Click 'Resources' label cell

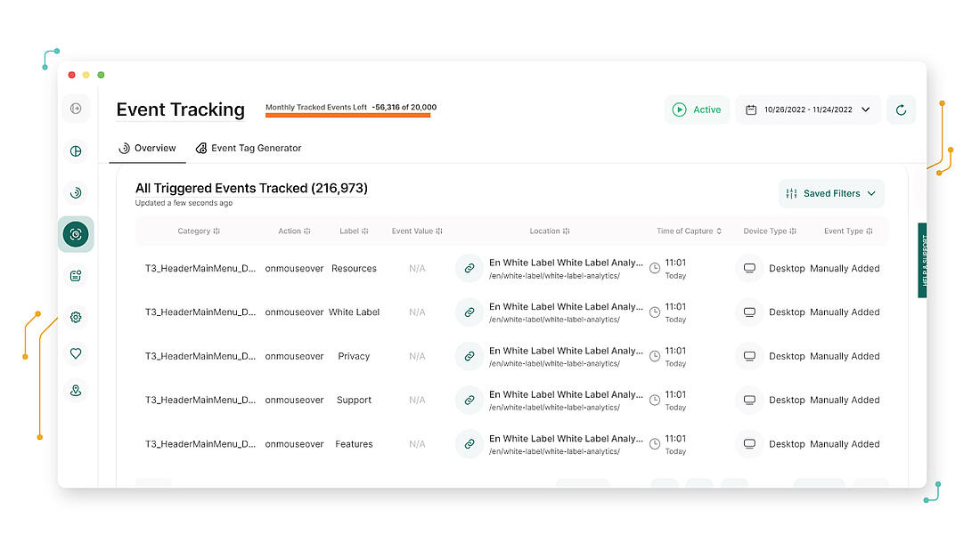coord(354,269)
